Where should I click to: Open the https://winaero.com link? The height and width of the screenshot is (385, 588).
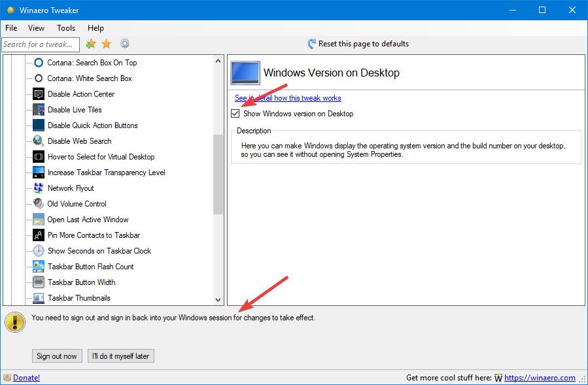tap(540, 378)
